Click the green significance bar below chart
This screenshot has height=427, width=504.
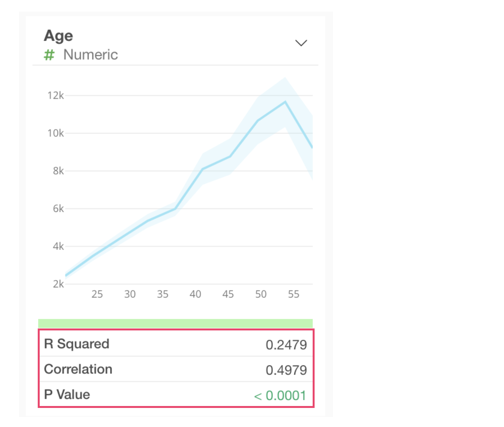[175, 323]
